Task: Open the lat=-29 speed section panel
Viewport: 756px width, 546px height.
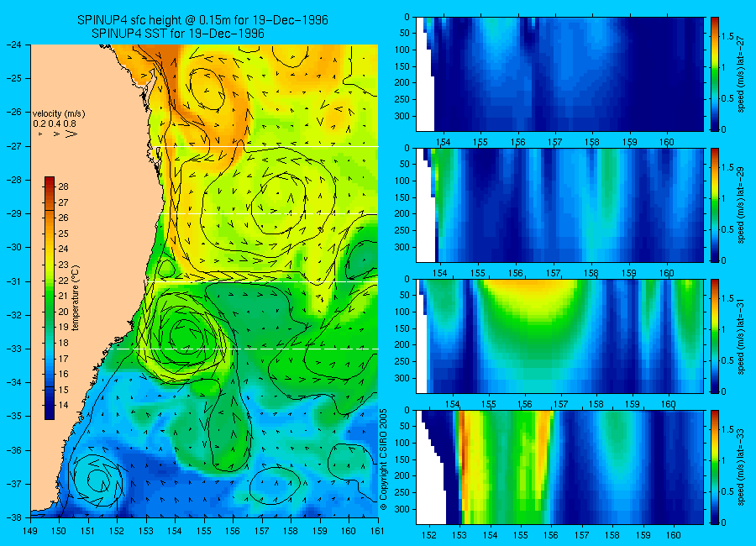Action: pyautogui.click(x=559, y=205)
